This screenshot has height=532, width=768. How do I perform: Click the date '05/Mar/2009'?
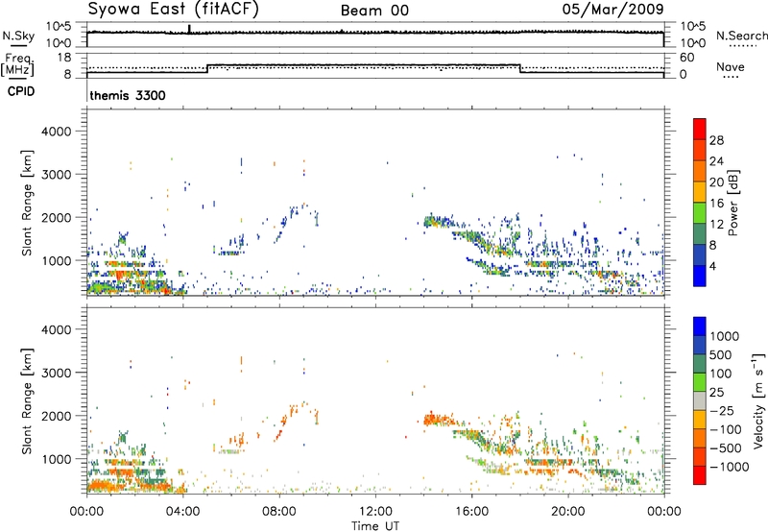(613, 9)
